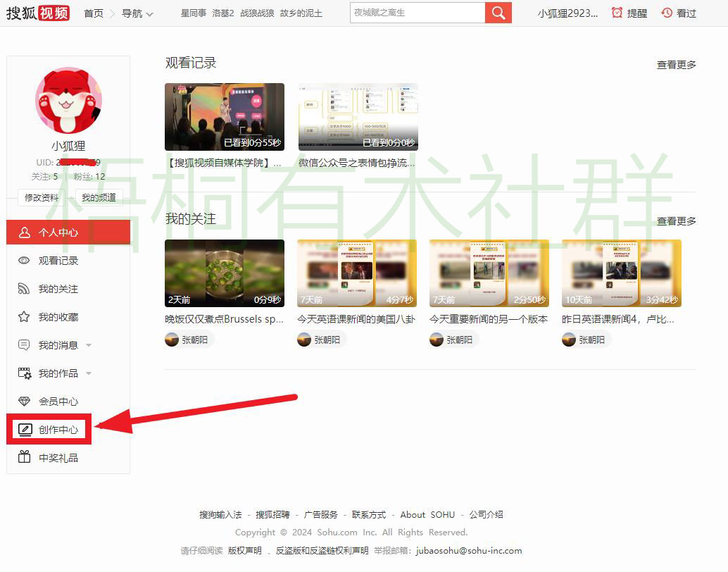Click 张朝阳 avatar under 另一个版本 video
728x572 pixels.
click(437, 340)
